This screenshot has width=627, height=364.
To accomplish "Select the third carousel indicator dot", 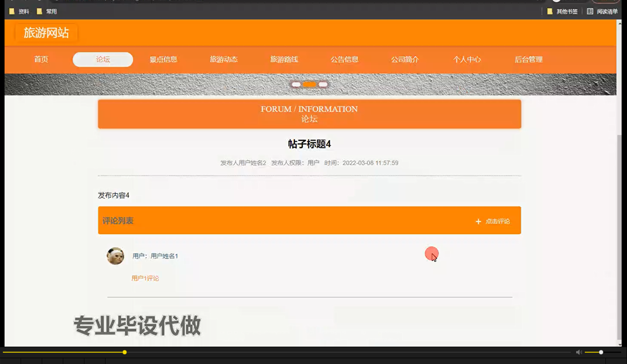I will [323, 84].
